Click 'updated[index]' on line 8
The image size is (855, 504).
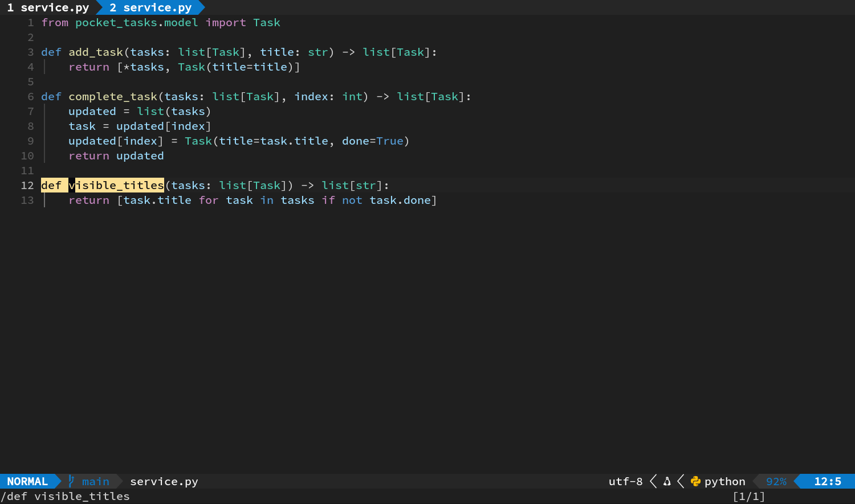(x=164, y=126)
